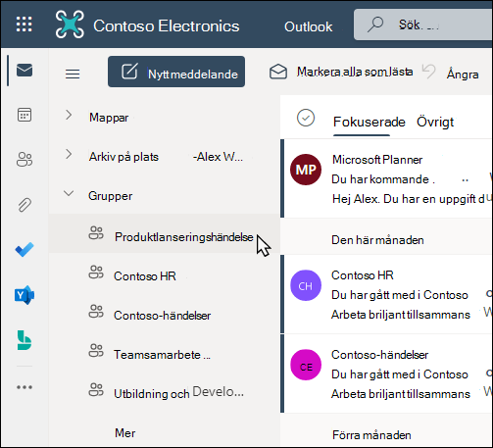Collapse the Grupper section chevron
Screen dimensions: 493x448
coord(69,193)
